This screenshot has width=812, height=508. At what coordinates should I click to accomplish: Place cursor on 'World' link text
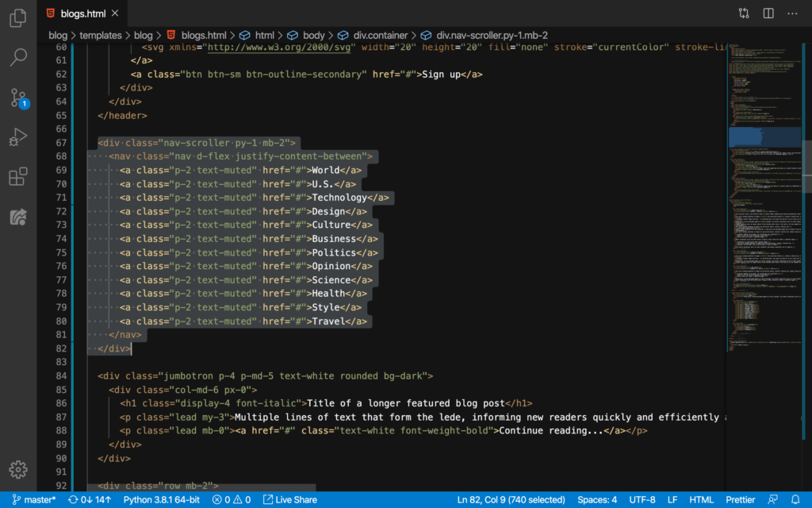pyautogui.click(x=326, y=170)
